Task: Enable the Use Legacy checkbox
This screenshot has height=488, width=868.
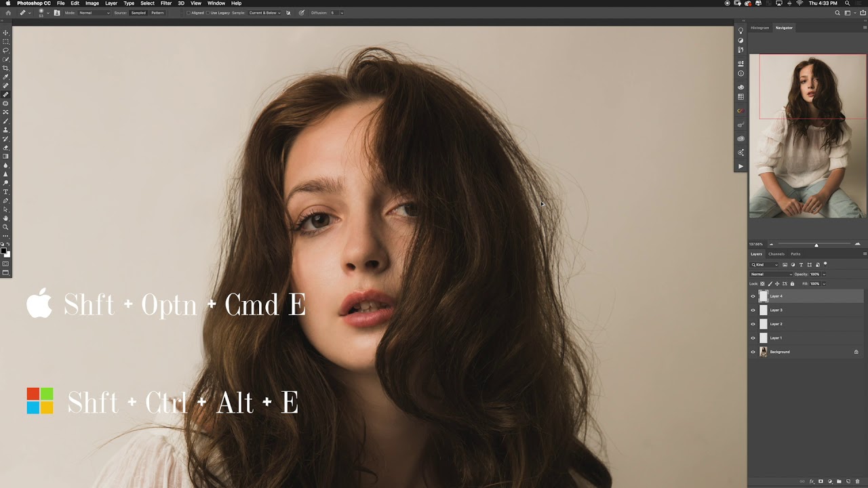Action: pos(208,13)
